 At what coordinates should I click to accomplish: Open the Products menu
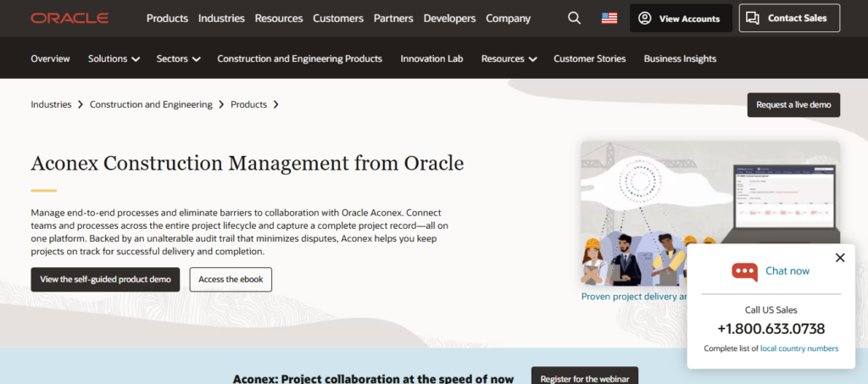[167, 19]
